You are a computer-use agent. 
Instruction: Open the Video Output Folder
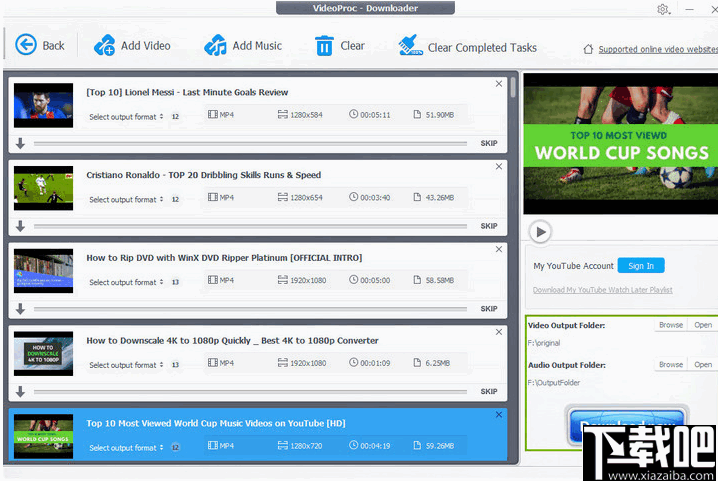pyautogui.click(x=703, y=325)
